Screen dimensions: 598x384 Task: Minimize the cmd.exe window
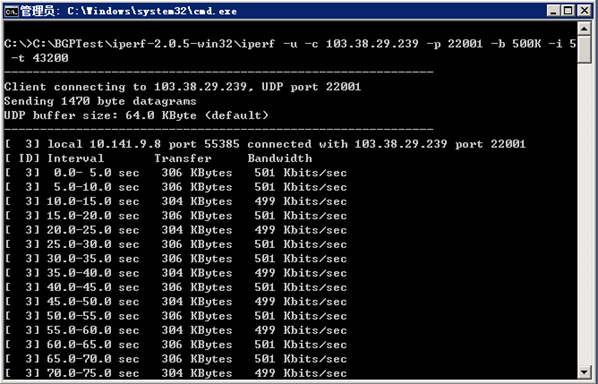tap(553, 11)
